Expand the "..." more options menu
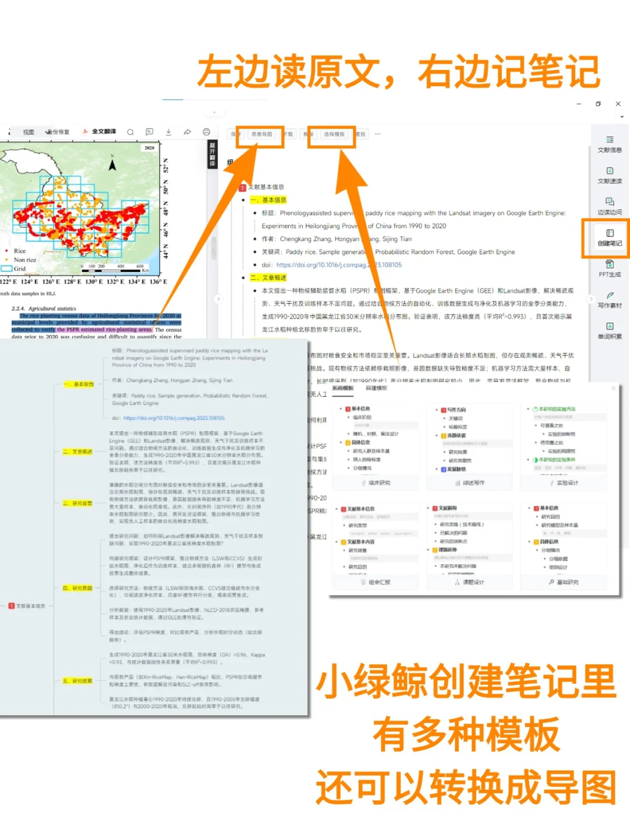The height and width of the screenshot is (840, 630). click(x=377, y=134)
